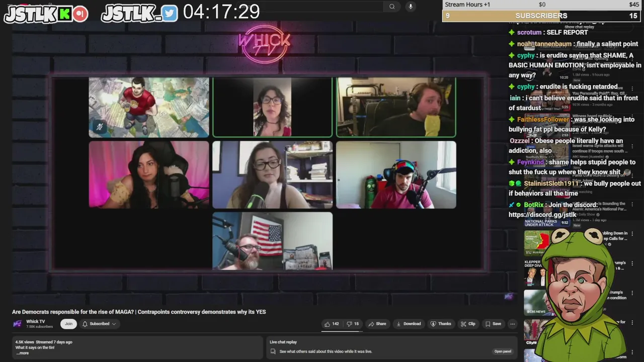Dislike the video showing 15 dislikes
This screenshot has width=644, height=362.
(352, 324)
